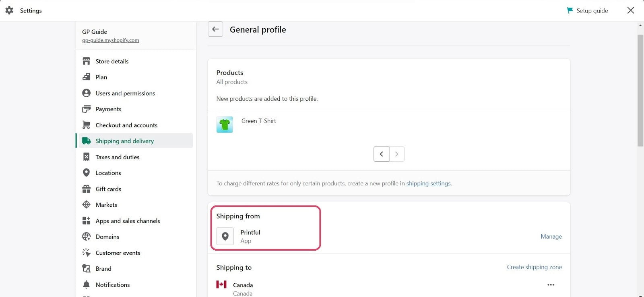Open Apps and sales channels settings

click(x=128, y=221)
